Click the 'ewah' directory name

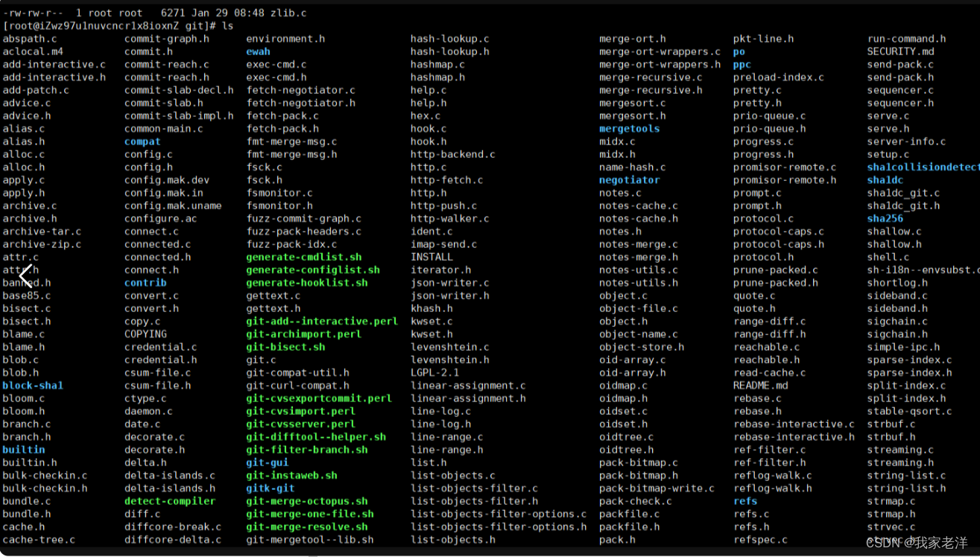(x=258, y=51)
